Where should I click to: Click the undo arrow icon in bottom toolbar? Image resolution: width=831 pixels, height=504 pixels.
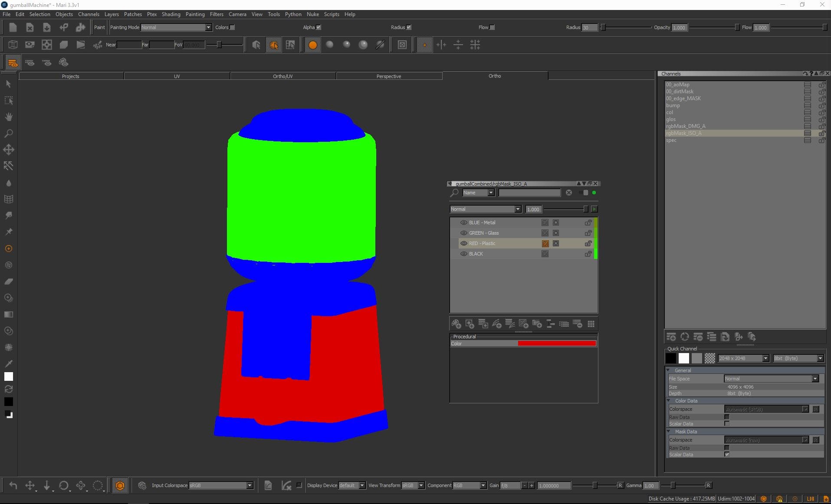[13, 485]
